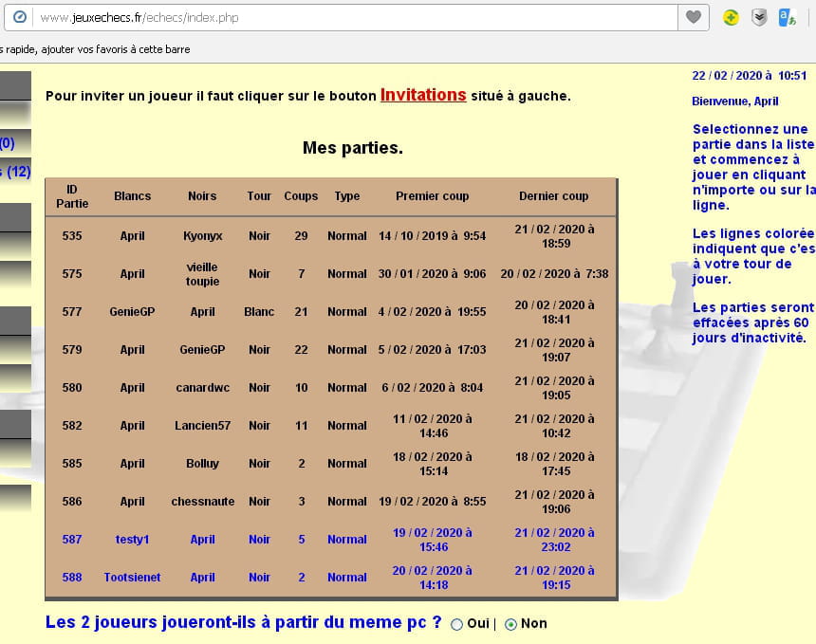Click the Dernier coup column header
Image resolution: width=816 pixels, height=644 pixels.
tap(554, 196)
